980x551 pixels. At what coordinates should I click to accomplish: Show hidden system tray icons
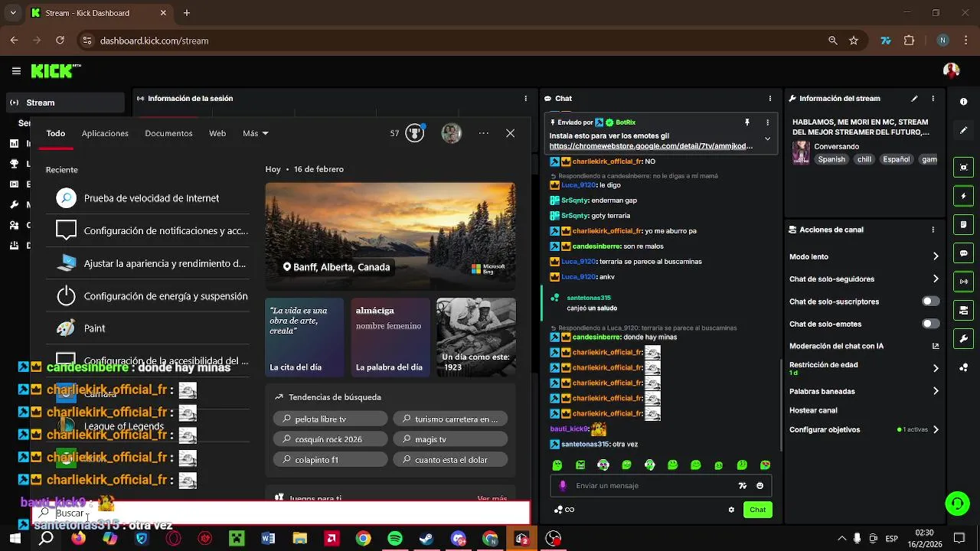click(841, 539)
